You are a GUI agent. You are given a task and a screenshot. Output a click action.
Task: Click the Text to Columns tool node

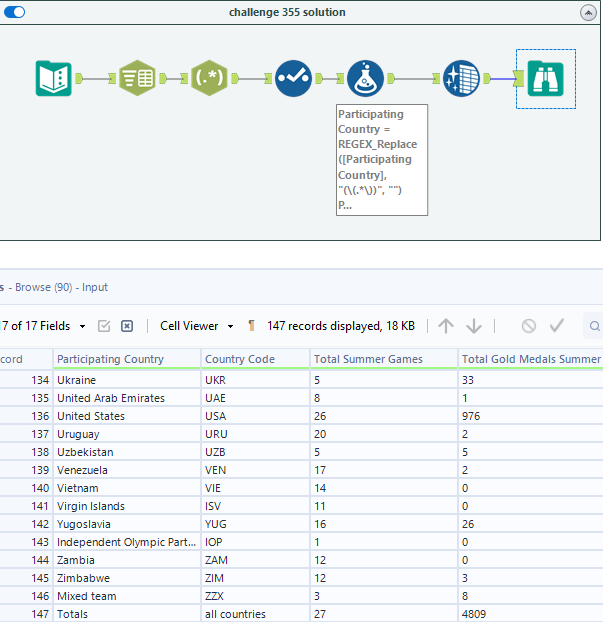coord(137,78)
